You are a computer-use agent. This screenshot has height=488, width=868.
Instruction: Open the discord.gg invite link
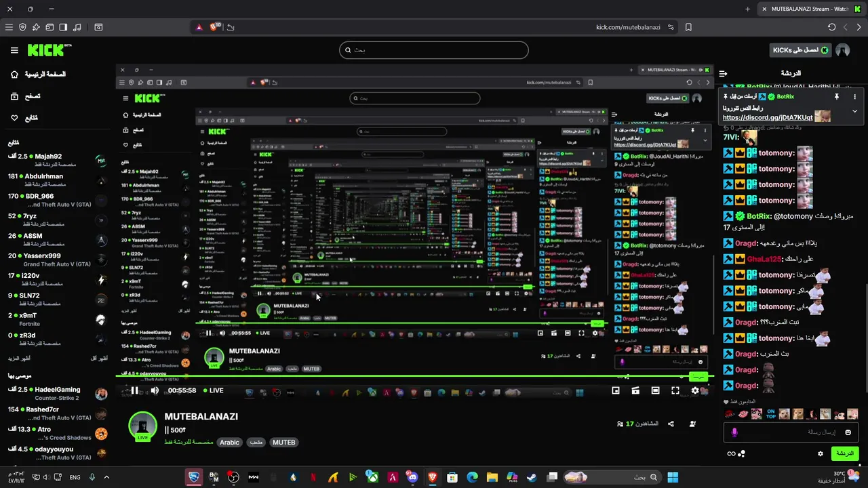point(768,118)
